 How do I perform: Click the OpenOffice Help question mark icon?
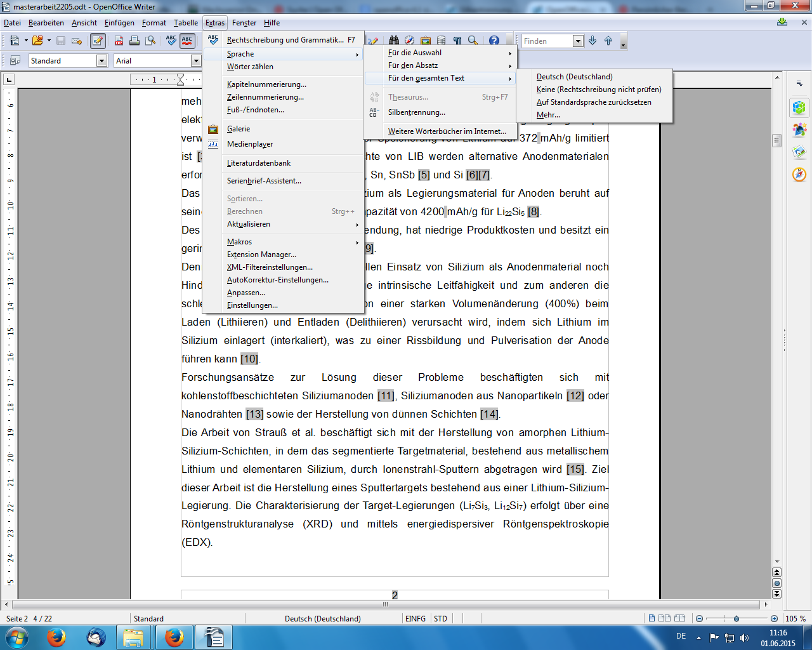(x=494, y=41)
